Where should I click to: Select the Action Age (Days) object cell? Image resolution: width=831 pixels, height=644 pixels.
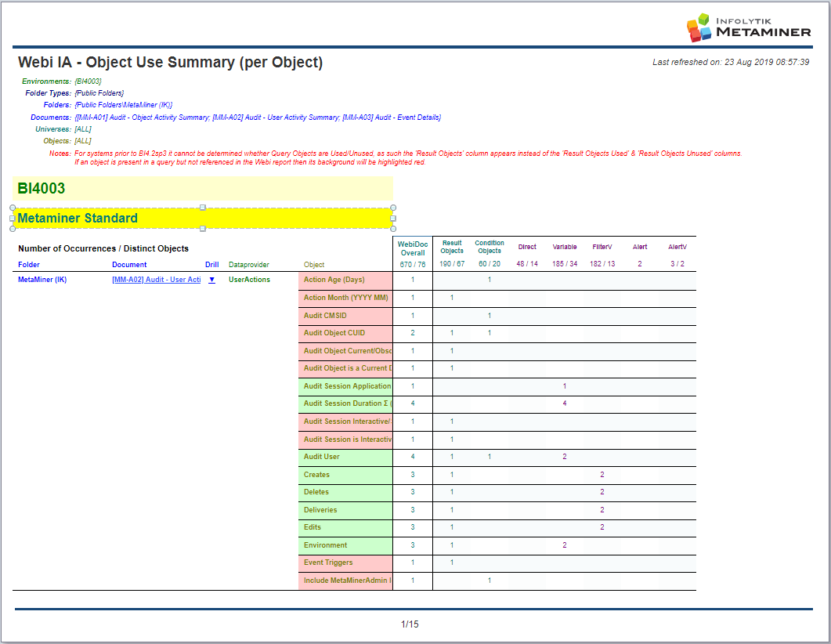[345, 280]
